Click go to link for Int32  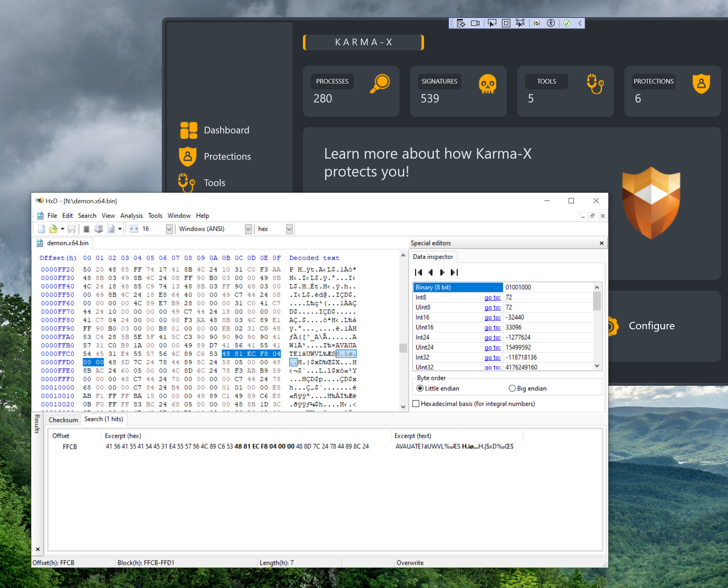tap(492, 357)
